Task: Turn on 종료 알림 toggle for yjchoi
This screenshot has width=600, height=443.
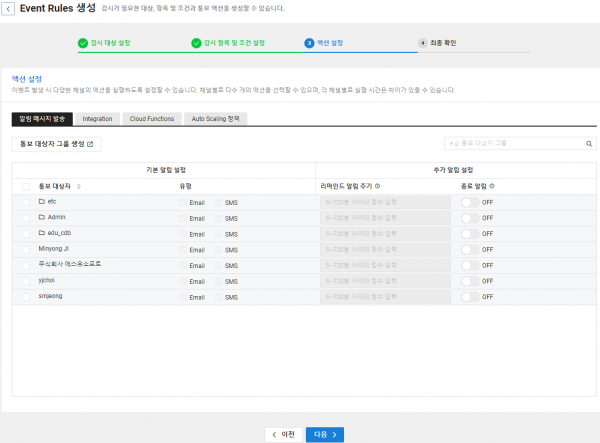Action: click(x=470, y=281)
